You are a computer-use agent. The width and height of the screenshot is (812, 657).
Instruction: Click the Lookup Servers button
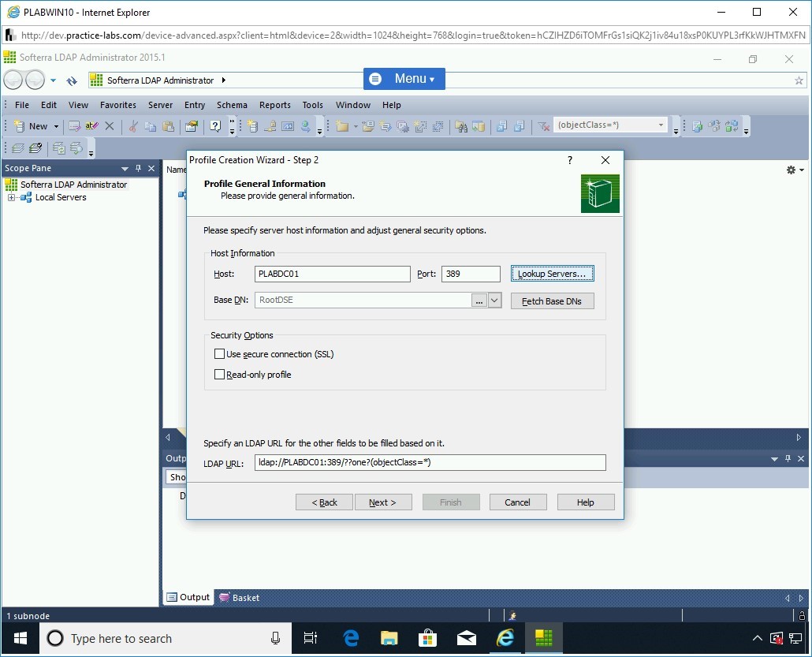pos(552,274)
